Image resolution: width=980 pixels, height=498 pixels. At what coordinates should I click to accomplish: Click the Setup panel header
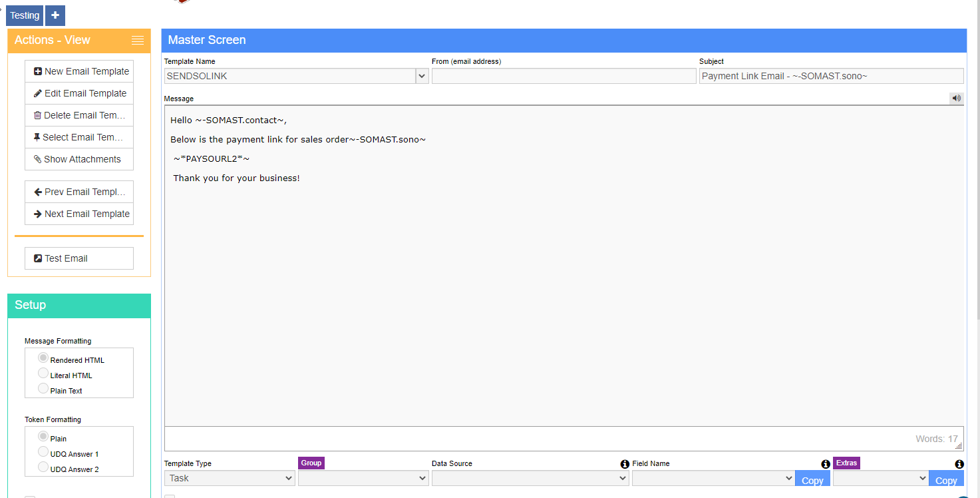tap(79, 305)
